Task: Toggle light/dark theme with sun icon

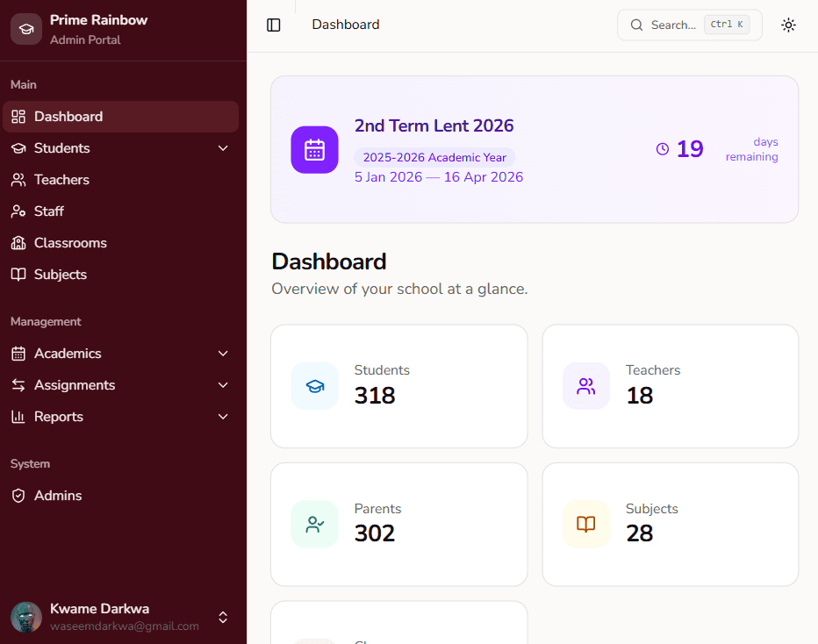Action: [x=788, y=25]
